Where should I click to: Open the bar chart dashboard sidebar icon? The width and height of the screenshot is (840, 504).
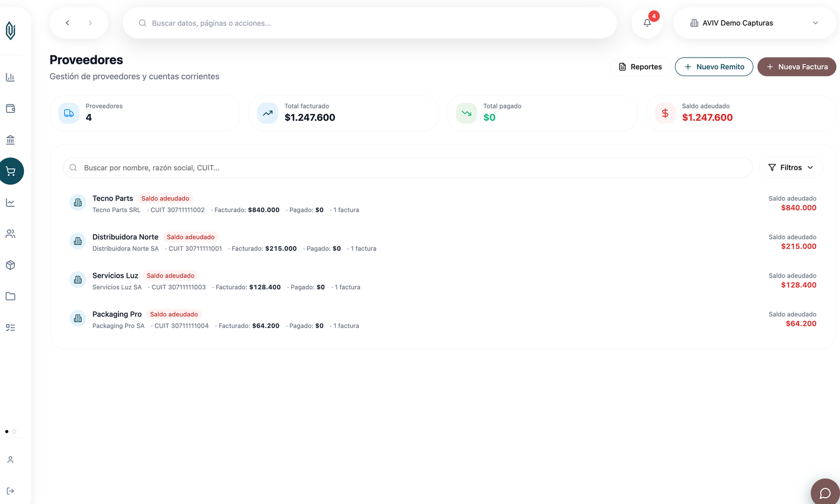[x=10, y=77]
